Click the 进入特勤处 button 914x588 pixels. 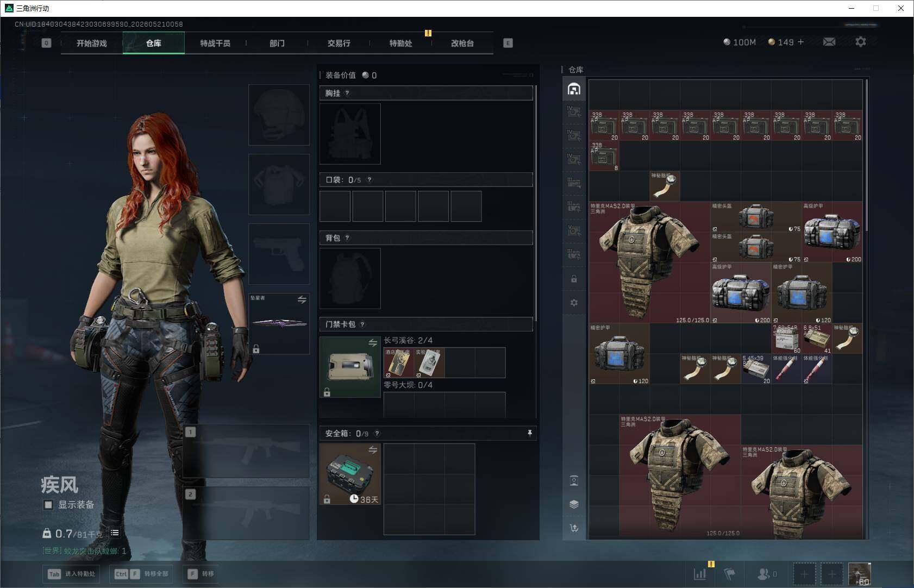pos(72,574)
